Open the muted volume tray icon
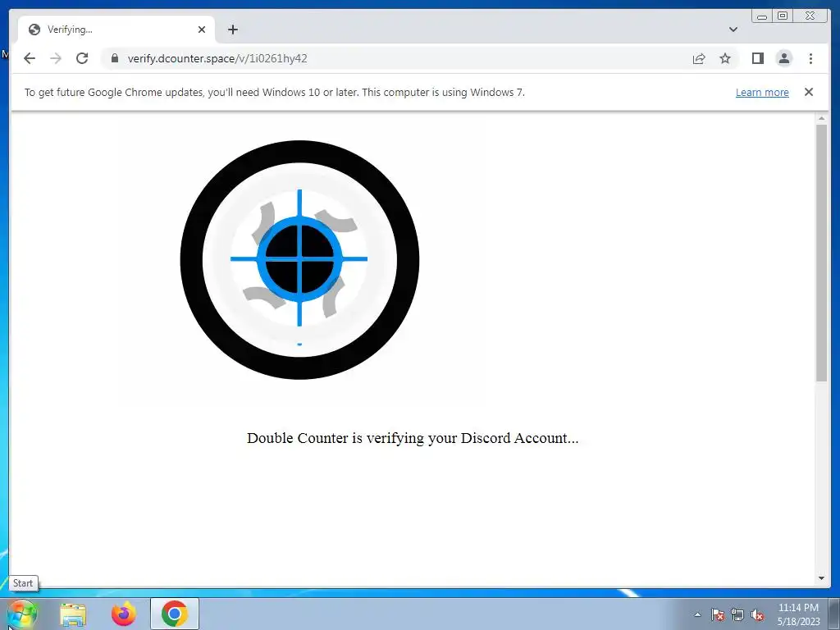Viewport: 840px width, 630px height. tap(757, 614)
